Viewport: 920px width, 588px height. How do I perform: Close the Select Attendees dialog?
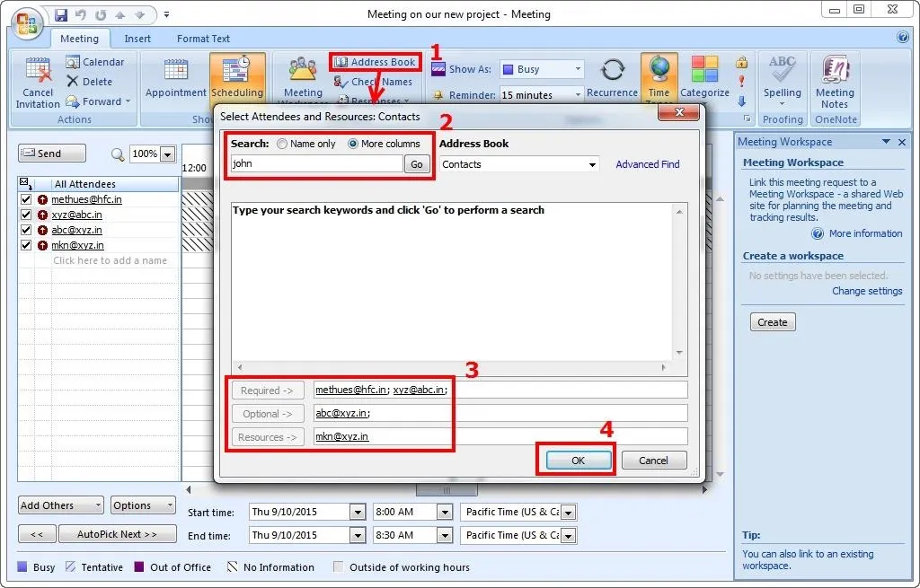[x=679, y=112]
